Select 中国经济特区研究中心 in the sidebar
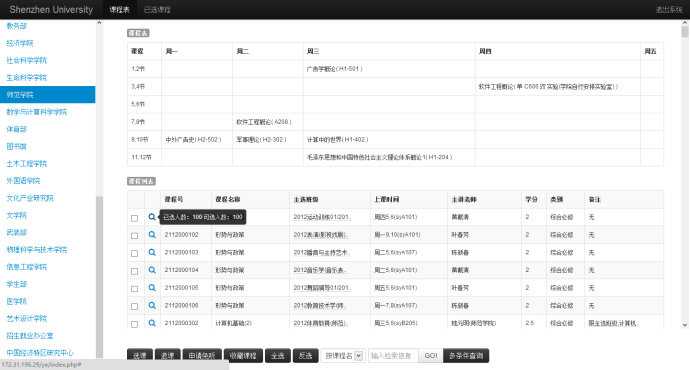Viewport: 690px width, 370px height. coord(40,353)
